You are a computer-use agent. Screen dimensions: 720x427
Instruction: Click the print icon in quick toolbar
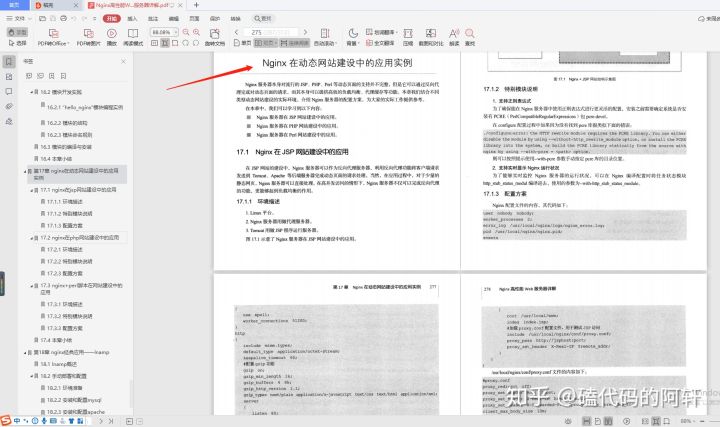[x=63, y=18]
